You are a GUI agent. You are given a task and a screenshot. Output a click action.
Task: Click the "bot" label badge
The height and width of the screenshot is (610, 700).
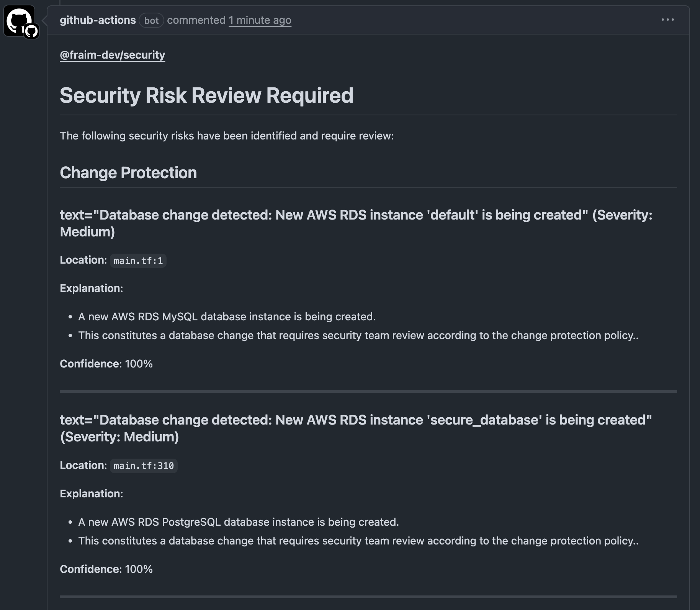[151, 20]
